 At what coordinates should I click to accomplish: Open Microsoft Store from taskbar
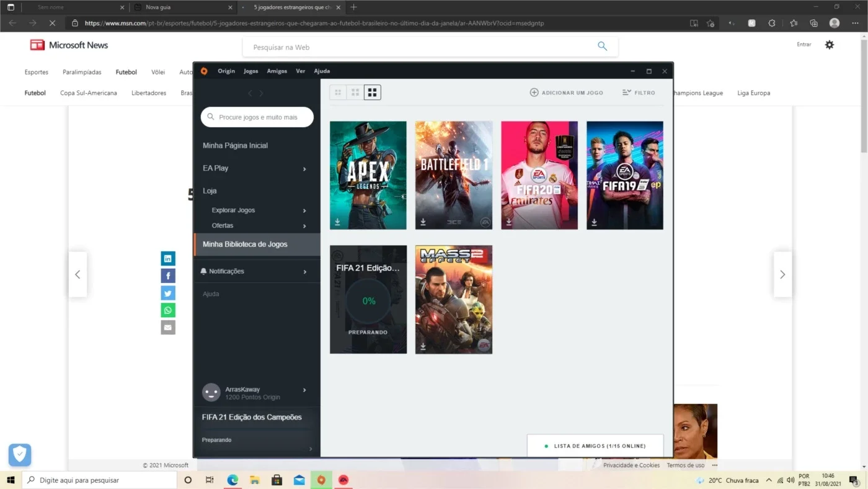click(x=277, y=480)
